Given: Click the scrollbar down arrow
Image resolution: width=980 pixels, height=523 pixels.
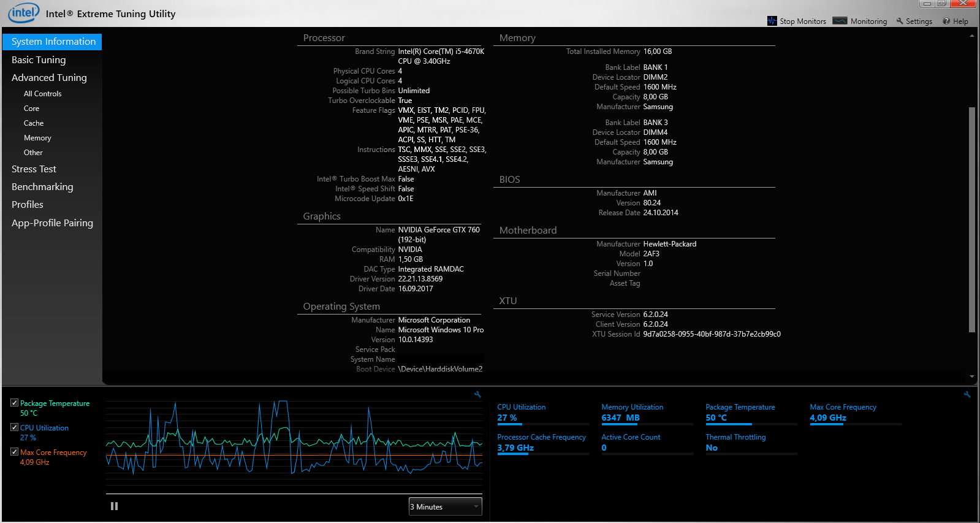Looking at the screenshot, I should pyautogui.click(x=972, y=376).
